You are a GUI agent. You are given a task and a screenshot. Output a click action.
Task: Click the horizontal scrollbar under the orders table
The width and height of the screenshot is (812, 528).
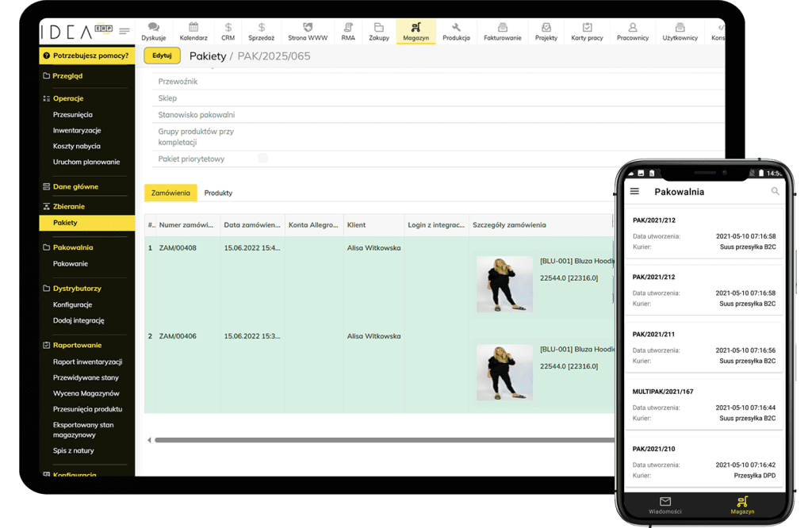pyautogui.click(x=381, y=440)
